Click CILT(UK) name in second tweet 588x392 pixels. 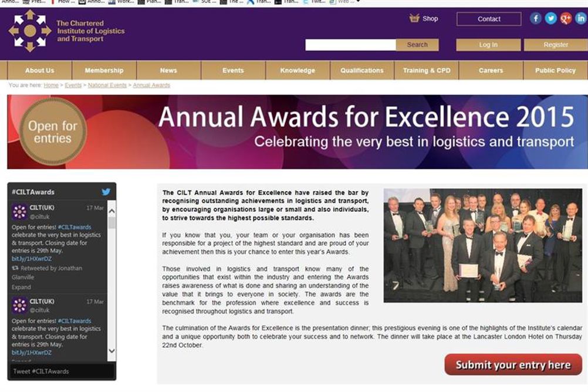42,301
